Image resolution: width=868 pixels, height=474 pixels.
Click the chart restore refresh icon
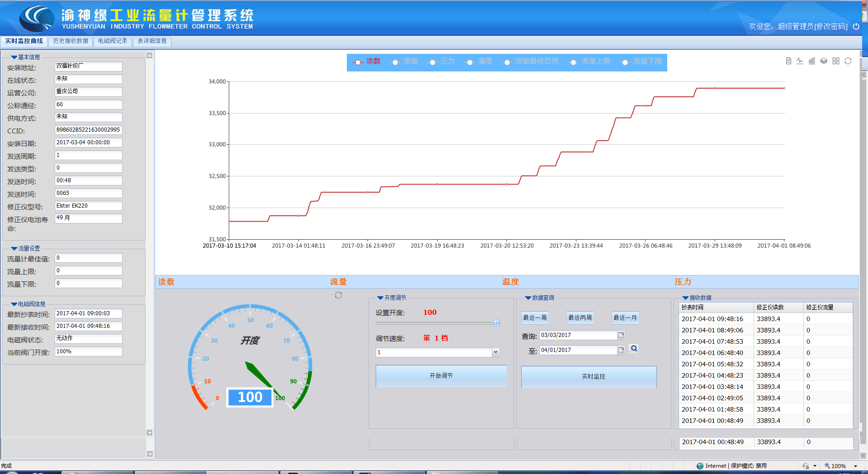pyautogui.click(x=848, y=61)
